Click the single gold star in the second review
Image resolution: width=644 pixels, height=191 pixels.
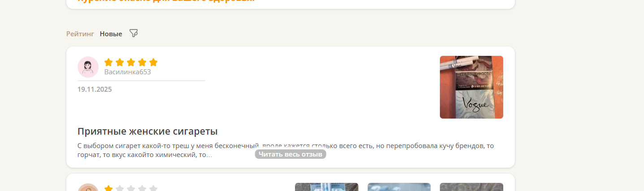109,188
